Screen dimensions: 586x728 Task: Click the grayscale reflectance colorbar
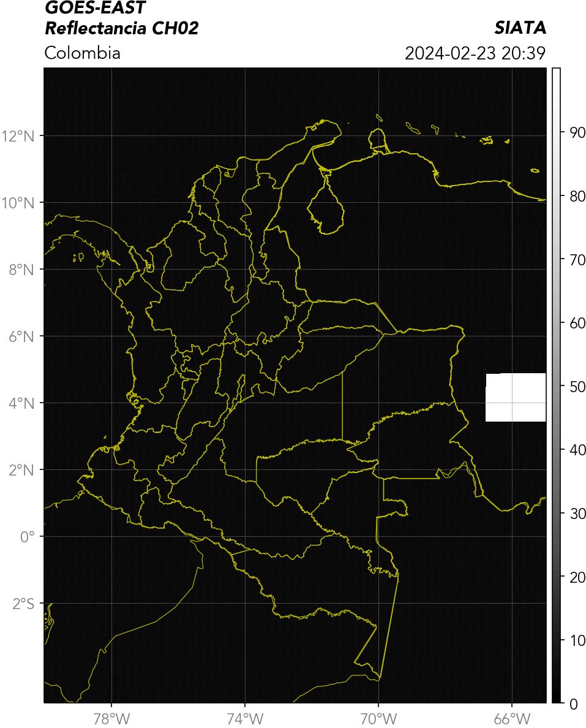coord(557,385)
